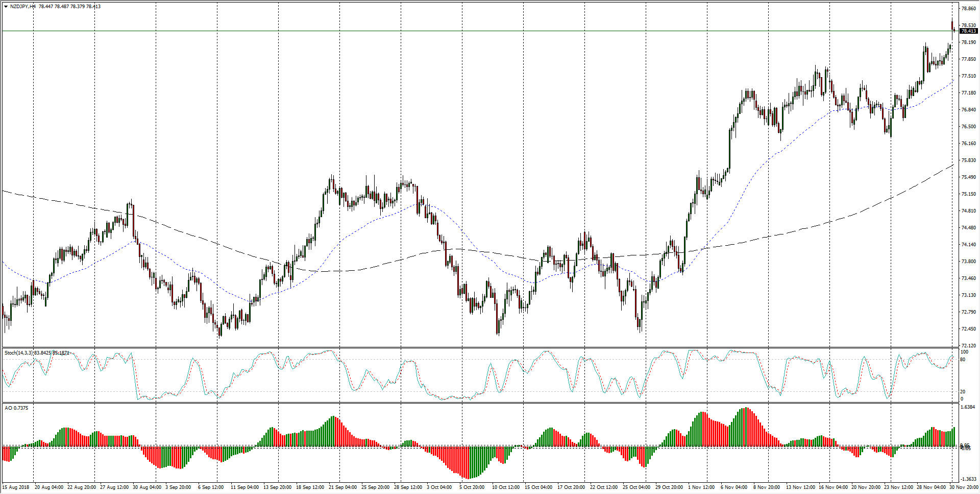The height and width of the screenshot is (494, 980).
Task: Click the 15 Aug 2018 date label
Action: [x=16, y=487]
